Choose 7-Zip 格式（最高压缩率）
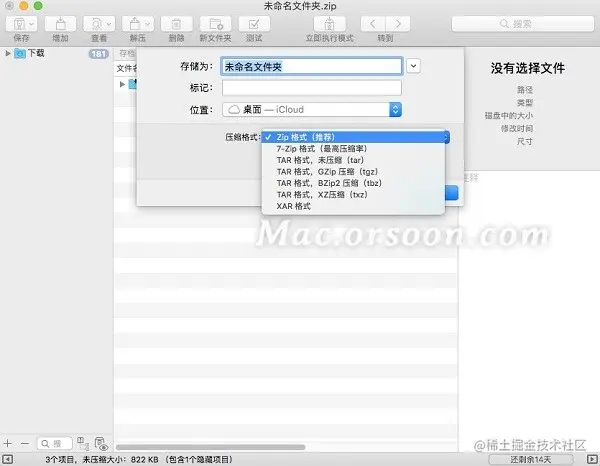This screenshot has height=466, width=600. tap(354, 148)
